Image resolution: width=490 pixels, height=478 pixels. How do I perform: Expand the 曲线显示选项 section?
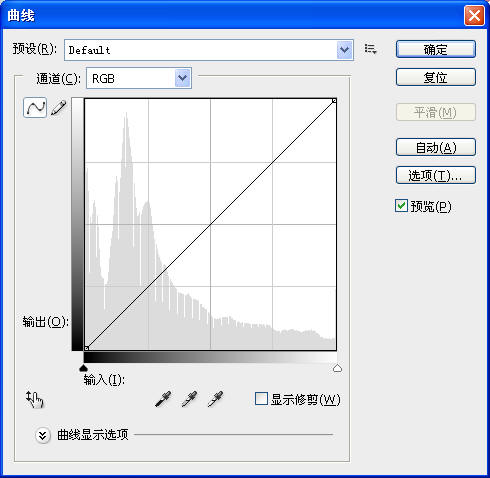coord(43,435)
